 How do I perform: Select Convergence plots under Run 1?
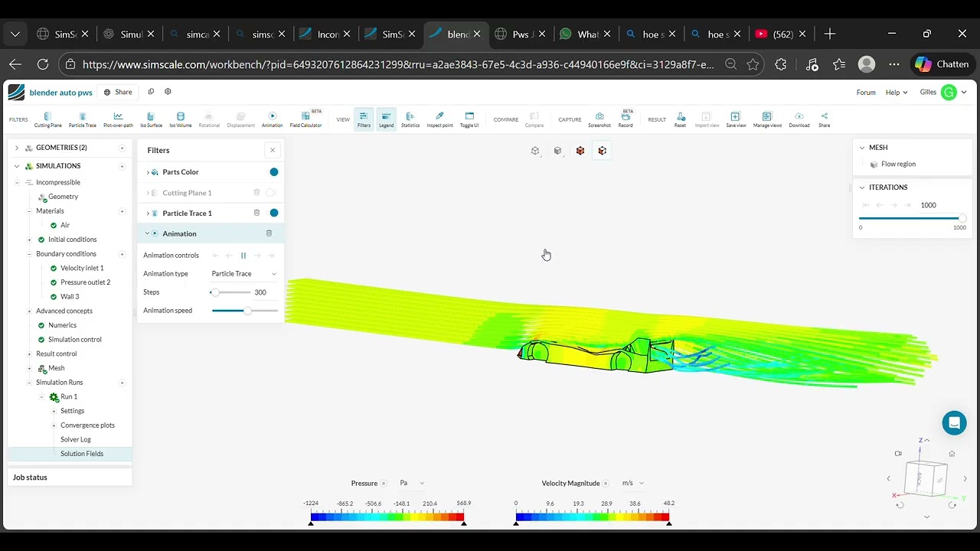coord(87,425)
